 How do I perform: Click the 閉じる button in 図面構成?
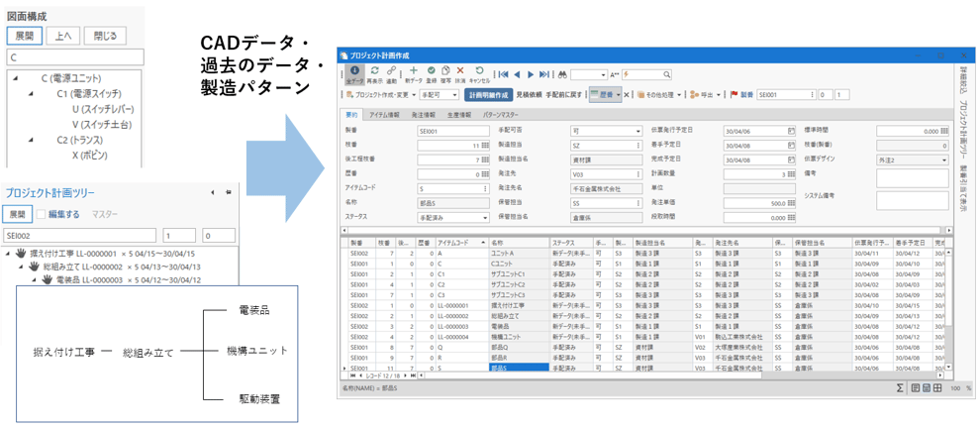pos(105,36)
